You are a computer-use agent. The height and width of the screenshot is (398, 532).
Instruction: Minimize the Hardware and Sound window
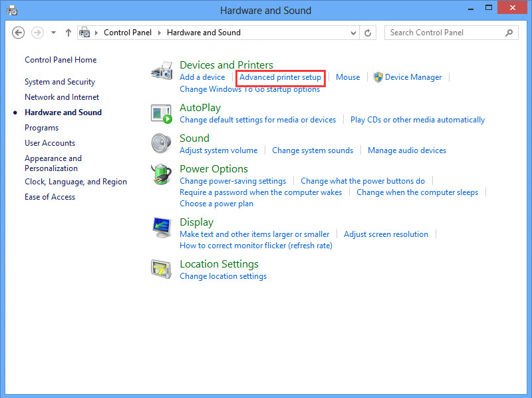pos(471,8)
